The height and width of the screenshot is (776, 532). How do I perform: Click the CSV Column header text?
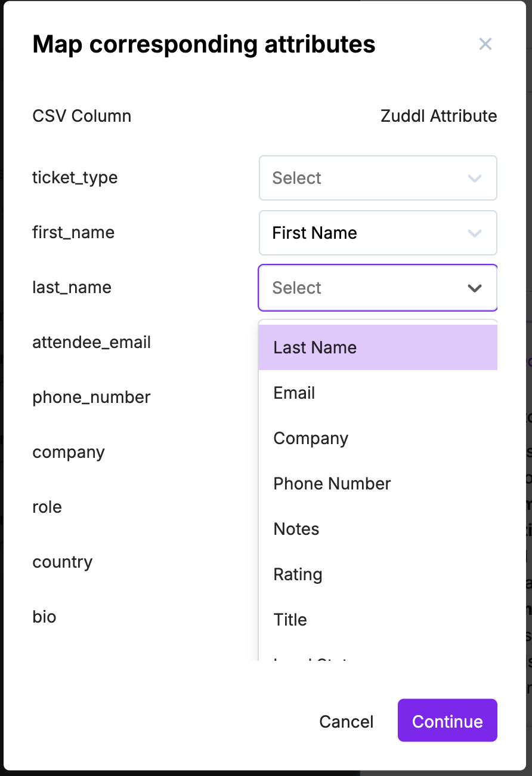pyautogui.click(x=82, y=116)
